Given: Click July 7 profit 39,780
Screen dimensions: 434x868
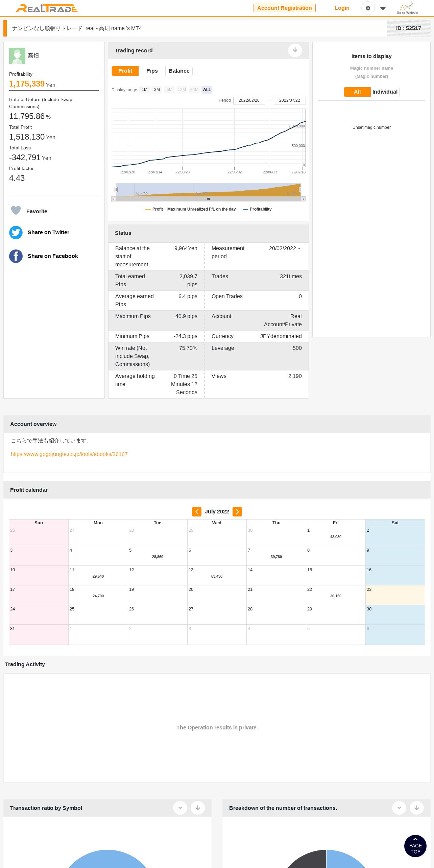Looking at the screenshot, I should (x=276, y=557).
